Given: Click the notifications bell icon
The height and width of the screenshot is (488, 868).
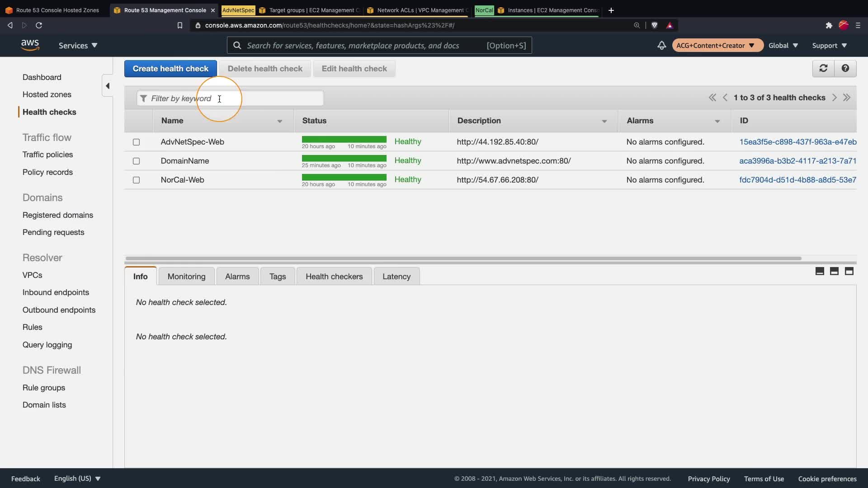Looking at the screenshot, I should pos(661,45).
